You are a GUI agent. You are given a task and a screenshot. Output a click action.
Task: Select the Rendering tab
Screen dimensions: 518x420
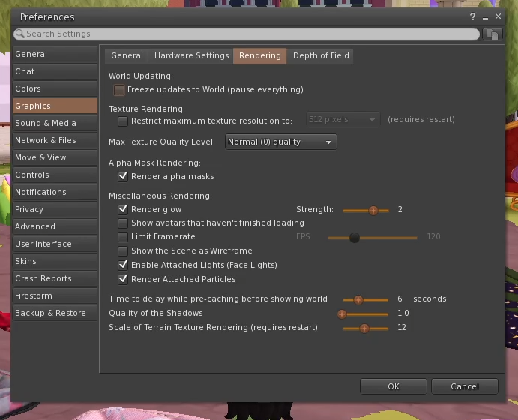(259, 55)
